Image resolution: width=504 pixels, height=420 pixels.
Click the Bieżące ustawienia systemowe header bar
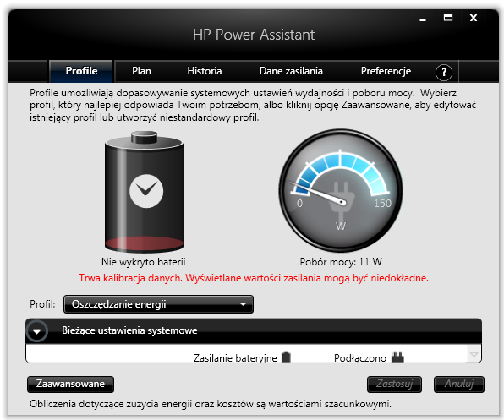254,330
